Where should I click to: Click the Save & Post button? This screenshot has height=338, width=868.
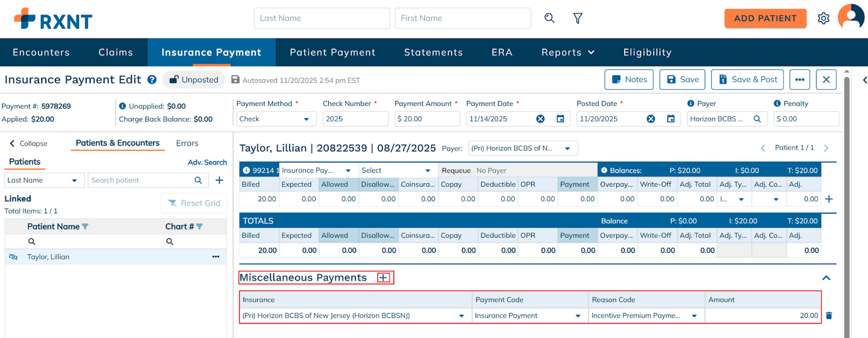click(748, 80)
